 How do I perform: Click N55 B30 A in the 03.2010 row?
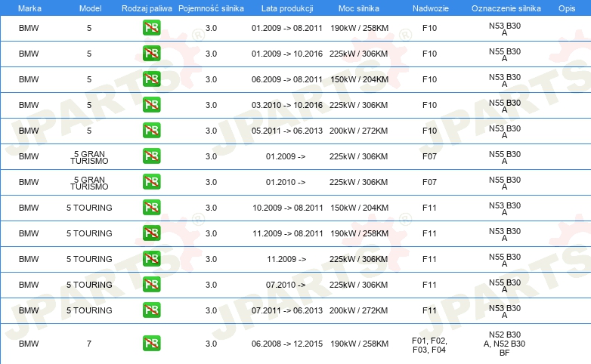(x=505, y=106)
